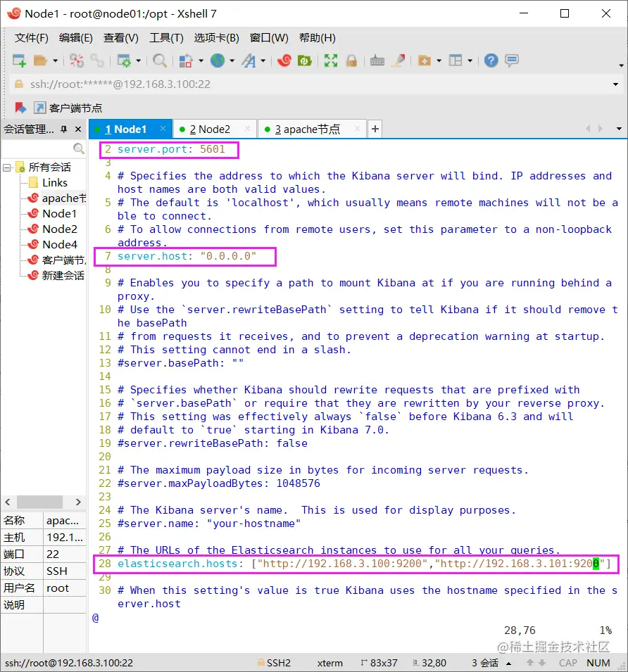Image resolution: width=628 pixels, height=672 pixels.
Task: Click the scroll right arrow in session panel
Action: point(78,502)
